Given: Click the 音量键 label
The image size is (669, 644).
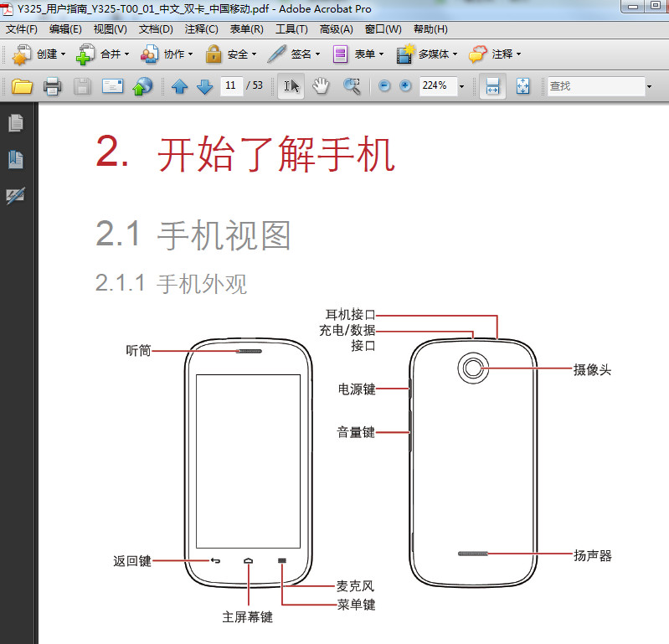Looking at the screenshot, I should (x=356, y=432).
